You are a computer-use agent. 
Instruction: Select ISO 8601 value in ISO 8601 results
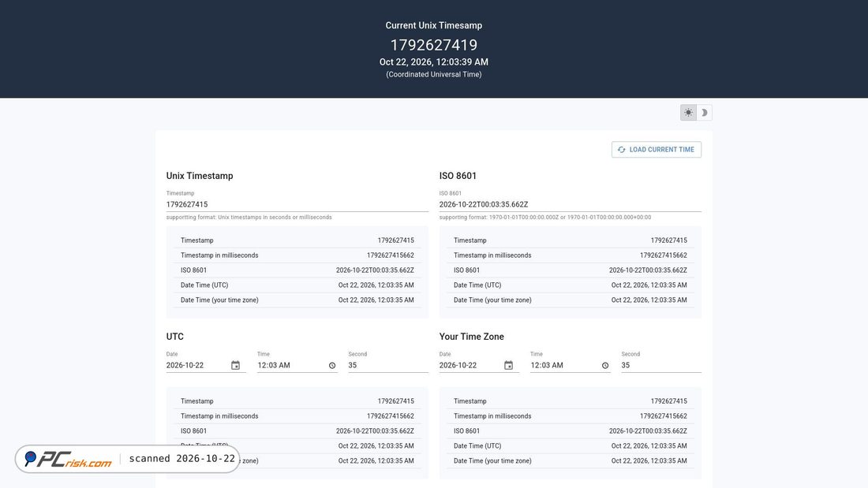648,270
